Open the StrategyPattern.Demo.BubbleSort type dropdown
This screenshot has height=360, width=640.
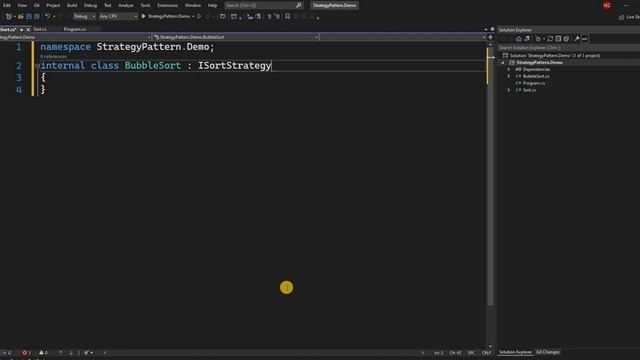click(236, 37)
